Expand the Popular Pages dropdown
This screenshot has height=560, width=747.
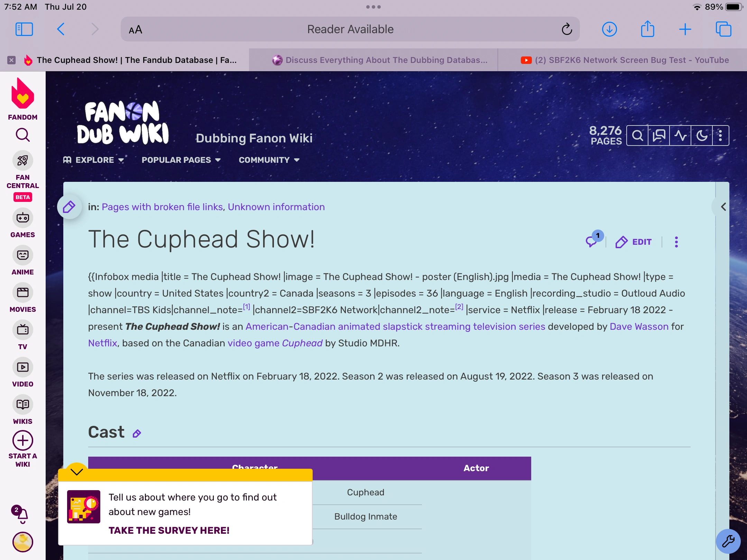(181, 160)
